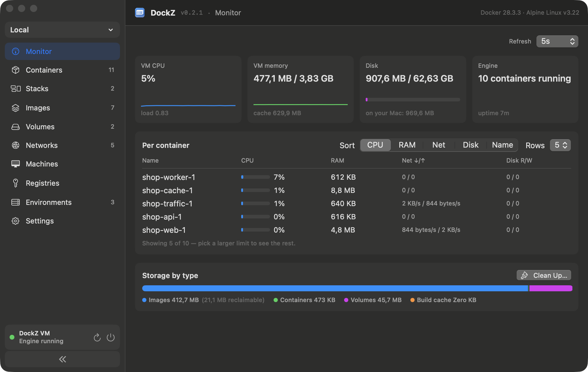Click the Engine 10 containers running card
588x372 pixels.
525,89
